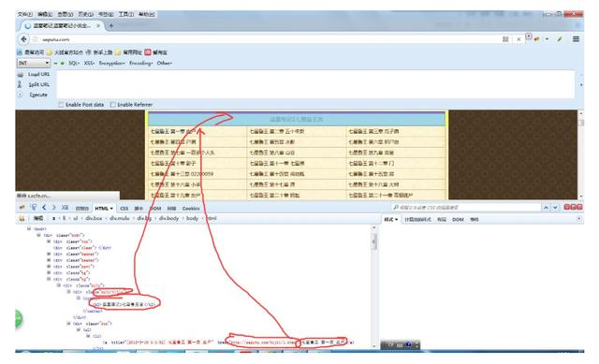Open the Firefox hamburger menu
Screen dimensions: 599x364
576,39
